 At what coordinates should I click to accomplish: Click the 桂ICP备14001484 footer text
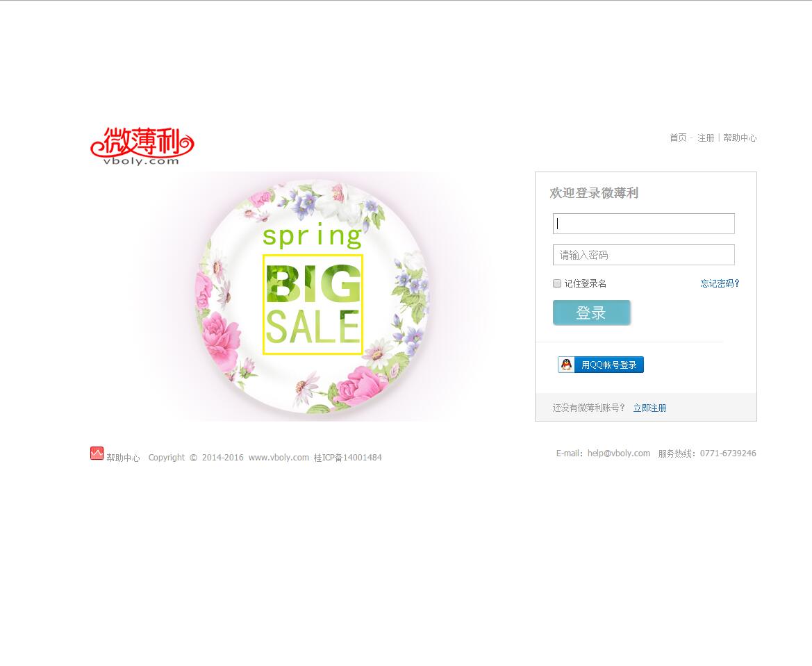[347, 457]
